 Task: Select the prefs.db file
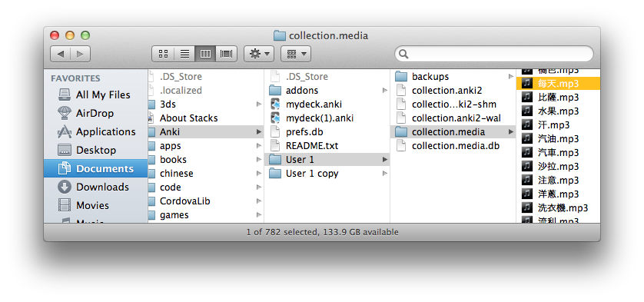click(327, 132)
